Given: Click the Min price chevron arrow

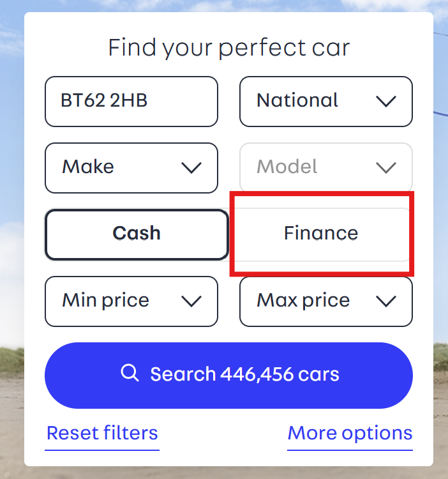Looking at the screenshot, I should point(191,301).
